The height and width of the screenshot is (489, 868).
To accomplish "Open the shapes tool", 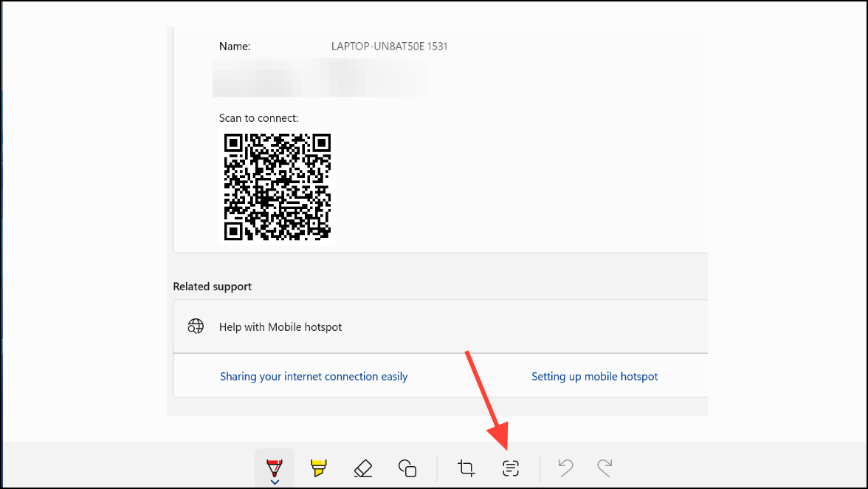I will coord(407,468).
